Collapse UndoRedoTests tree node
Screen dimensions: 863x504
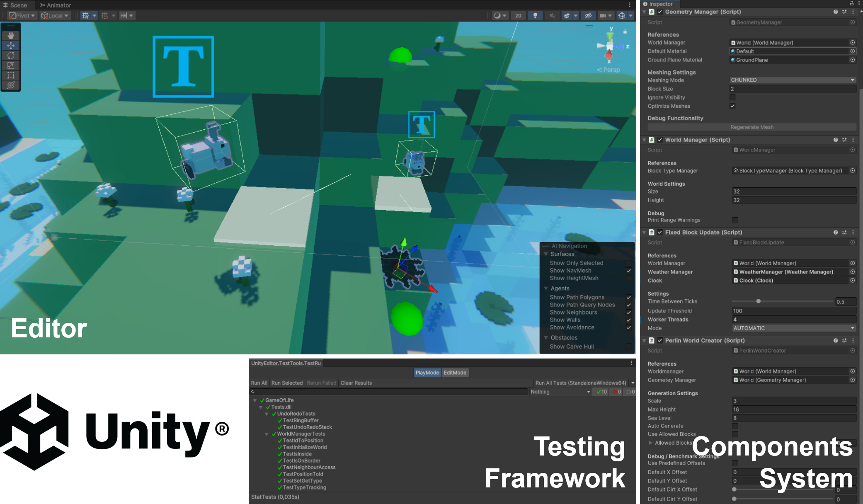pos(267,414)
